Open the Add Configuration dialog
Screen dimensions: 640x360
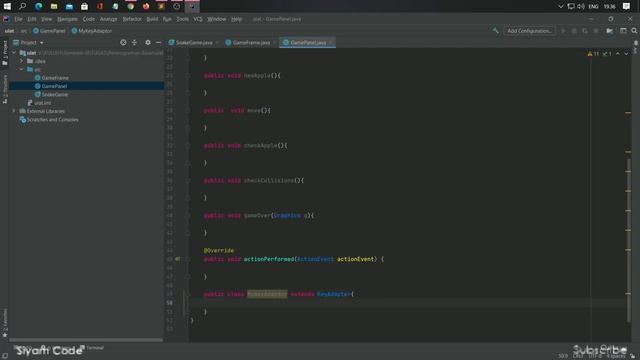(529, 31)
